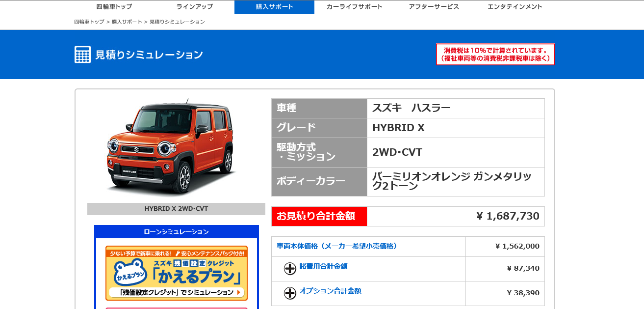Click the 見積りシミュレーション page heading

[x=149, y=55]
